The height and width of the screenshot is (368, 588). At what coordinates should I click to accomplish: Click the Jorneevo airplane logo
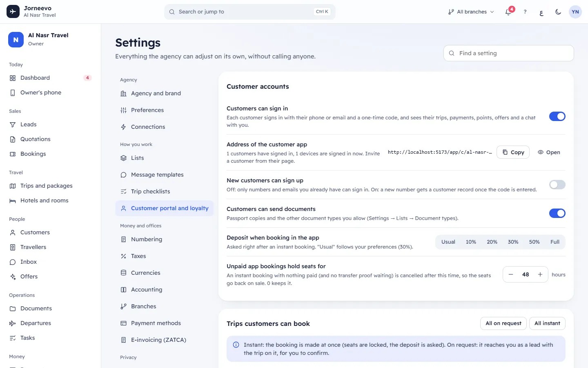tap(13, 12)
